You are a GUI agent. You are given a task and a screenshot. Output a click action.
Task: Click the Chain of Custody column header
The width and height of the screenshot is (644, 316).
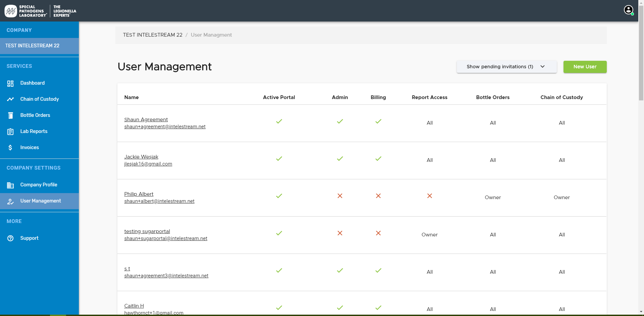pos(562,97)
